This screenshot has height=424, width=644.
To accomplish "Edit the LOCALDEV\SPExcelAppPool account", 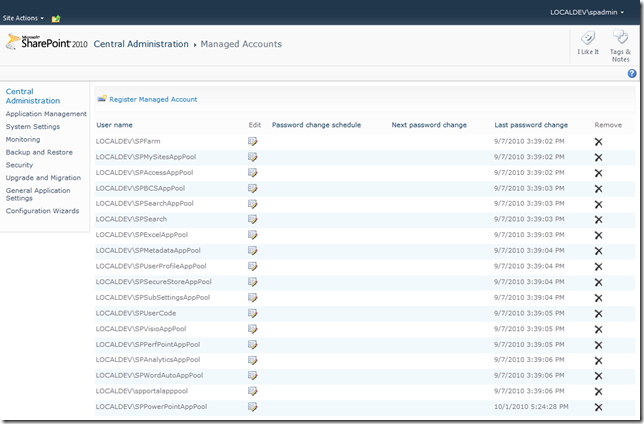I will 253,235.
